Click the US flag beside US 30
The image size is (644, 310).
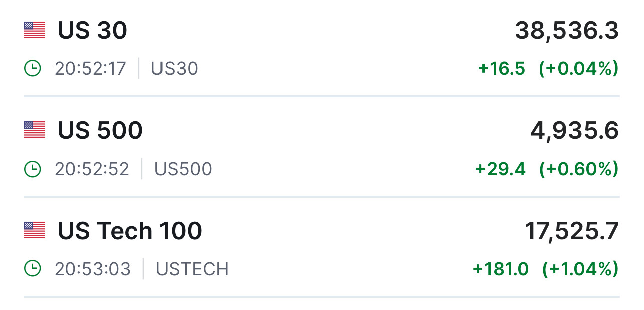(34, 30)
